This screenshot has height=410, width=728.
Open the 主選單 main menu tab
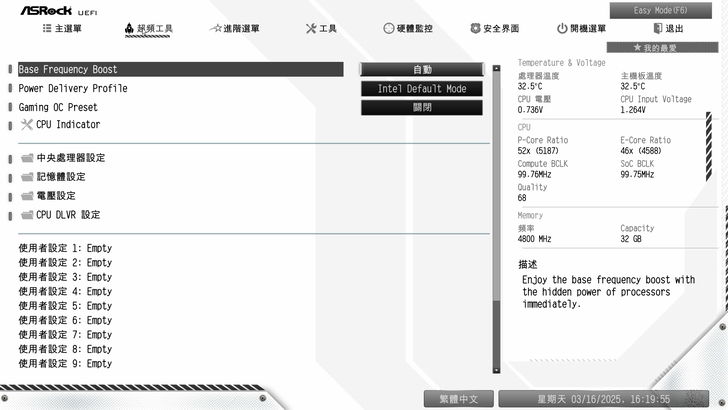coord(62,29)
